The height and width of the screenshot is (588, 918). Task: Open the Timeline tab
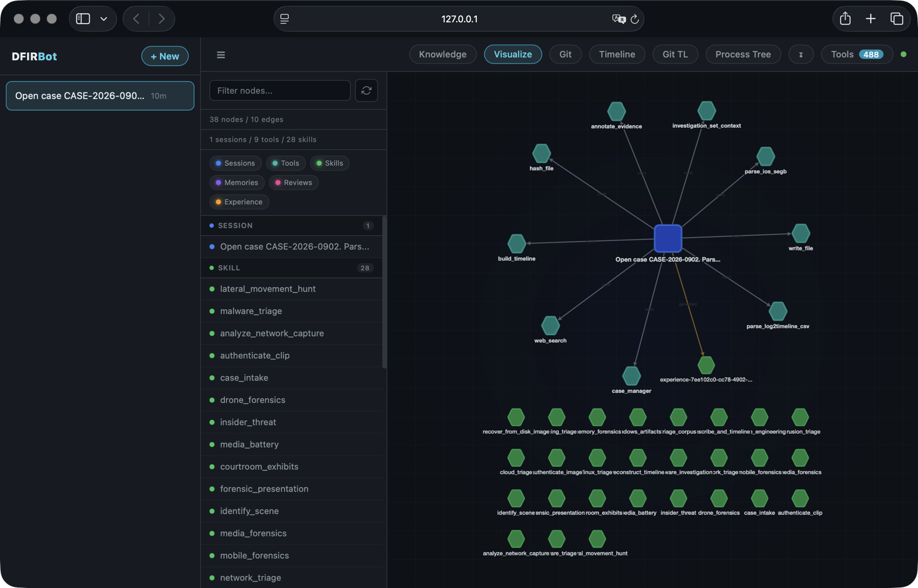coord(617,54)
